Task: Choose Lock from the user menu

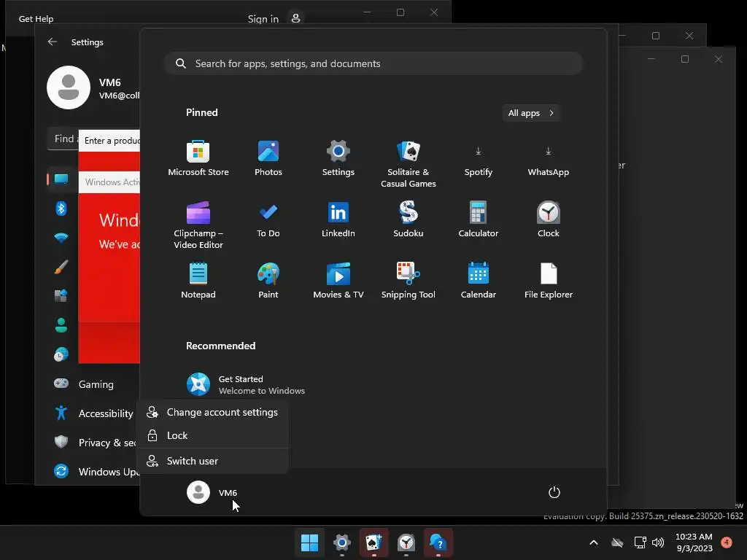Action: click(212, 435)
